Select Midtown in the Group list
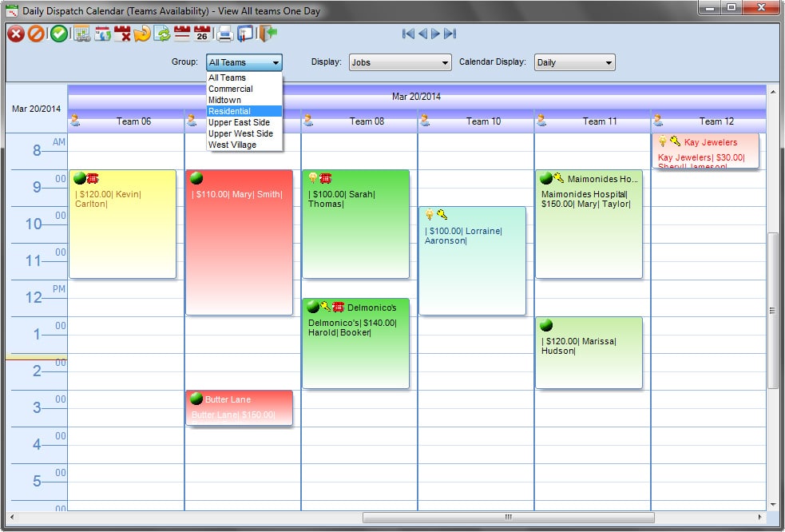785x532 pixels. pyautogui.click(x=244, y=100)
